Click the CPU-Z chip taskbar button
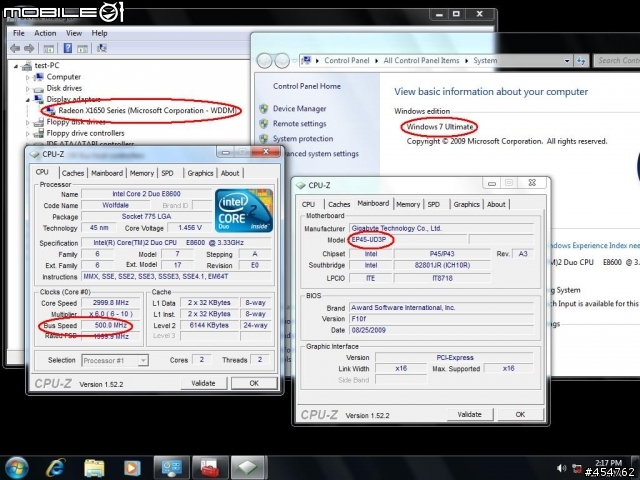 [248, 467]
